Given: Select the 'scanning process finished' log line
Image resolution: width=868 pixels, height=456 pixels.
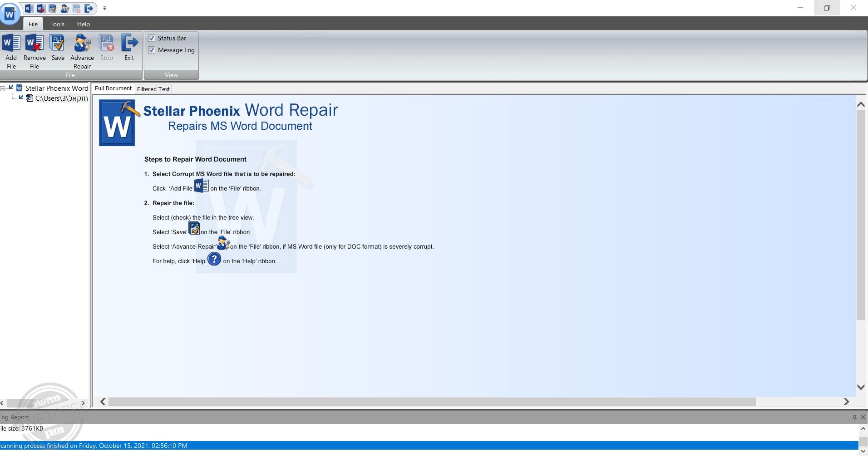Looking at the screenshot, I should [429, 446].
